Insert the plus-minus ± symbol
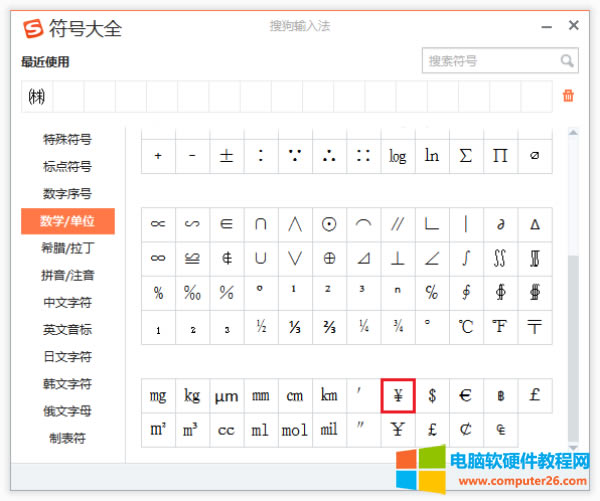This screenshot has width=600, height=501. coord(227,156)
